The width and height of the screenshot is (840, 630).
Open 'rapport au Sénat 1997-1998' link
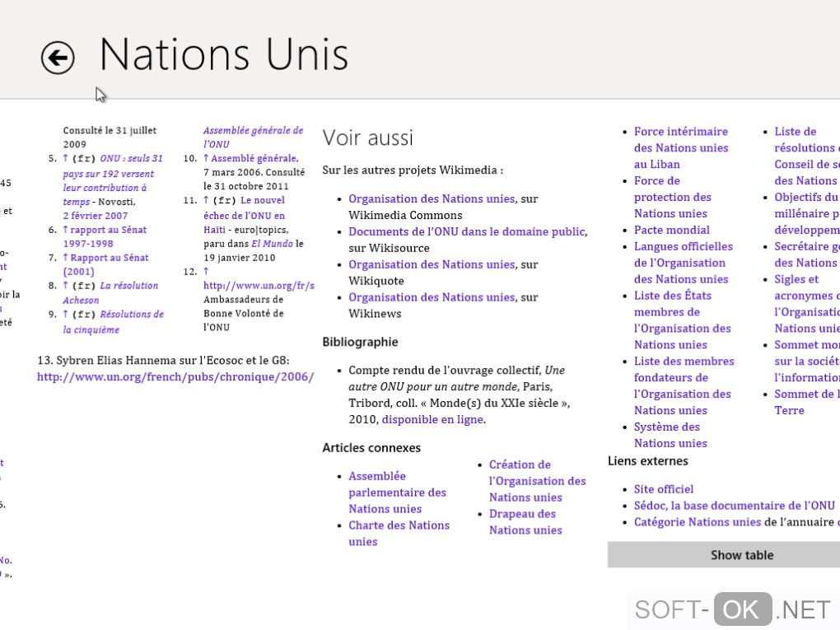pyautogui.click(x=105, y=236)
